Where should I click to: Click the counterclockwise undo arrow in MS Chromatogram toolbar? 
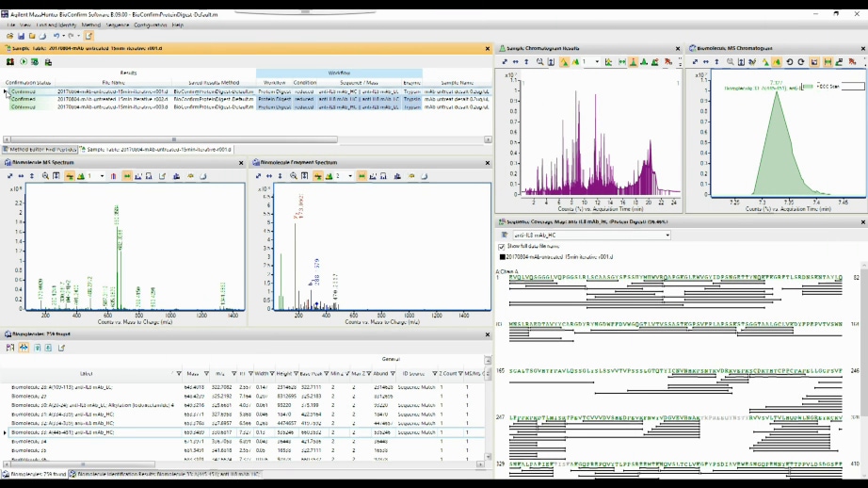[x=789, y=62]
